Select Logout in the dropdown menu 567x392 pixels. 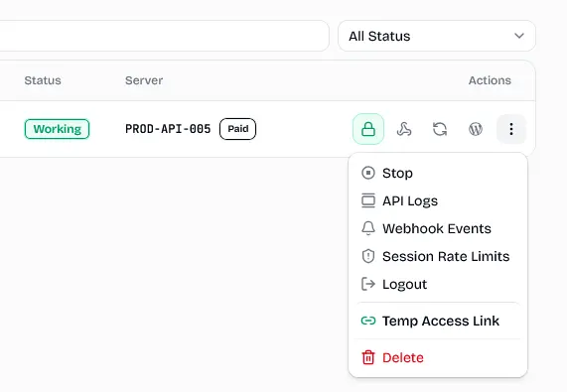coord(438,285)
